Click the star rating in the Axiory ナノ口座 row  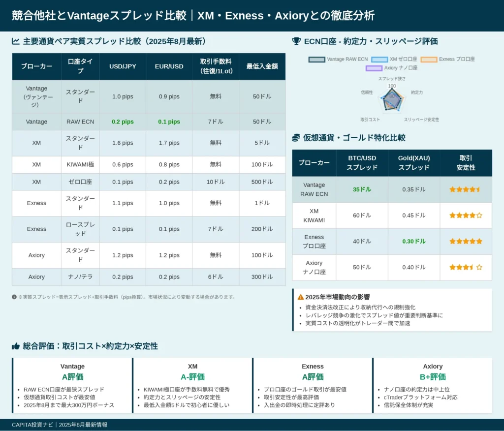click(x=466, y=267)
